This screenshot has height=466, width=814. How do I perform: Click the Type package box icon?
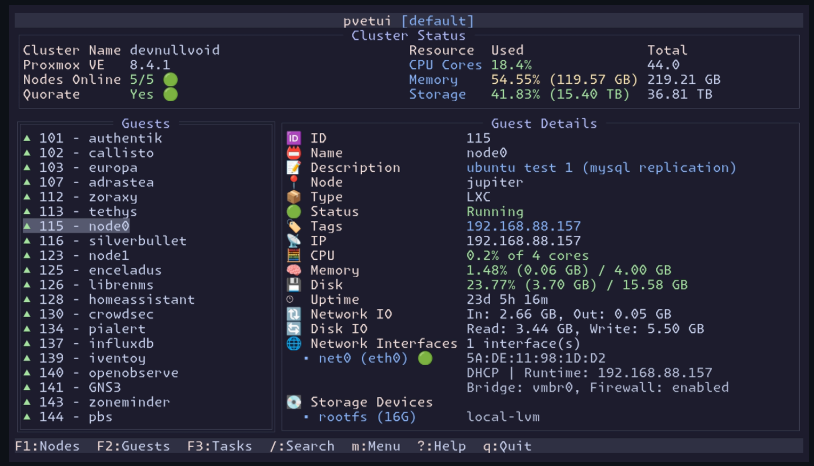pyautogui.click(x=294, y=197)
